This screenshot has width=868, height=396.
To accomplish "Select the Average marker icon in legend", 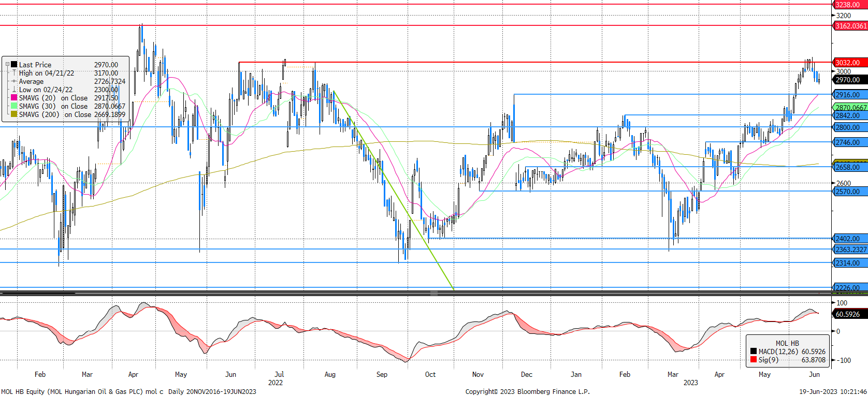I will pyautogui.click(x=14, y=81).
